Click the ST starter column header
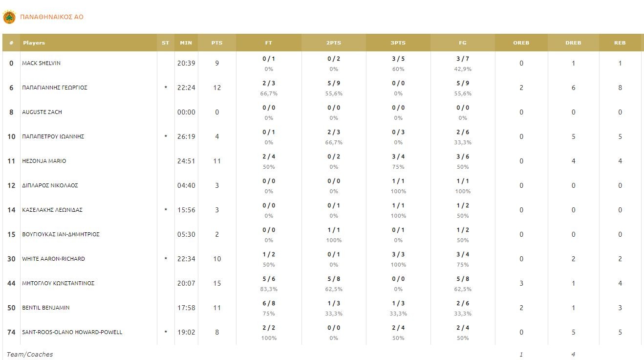Viewport: 644px width, 360px height. pyautogui.click(x=166, y=43)
